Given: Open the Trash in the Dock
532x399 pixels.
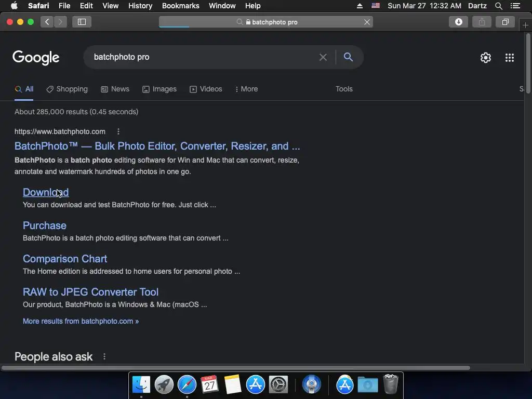Looking at the screenshot, I should pos(391,384).
